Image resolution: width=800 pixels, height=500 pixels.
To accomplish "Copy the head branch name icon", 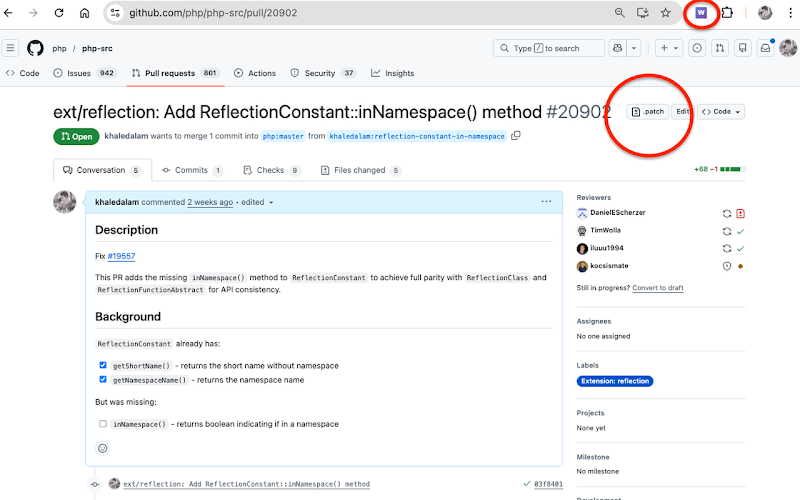I will [516, 136].
